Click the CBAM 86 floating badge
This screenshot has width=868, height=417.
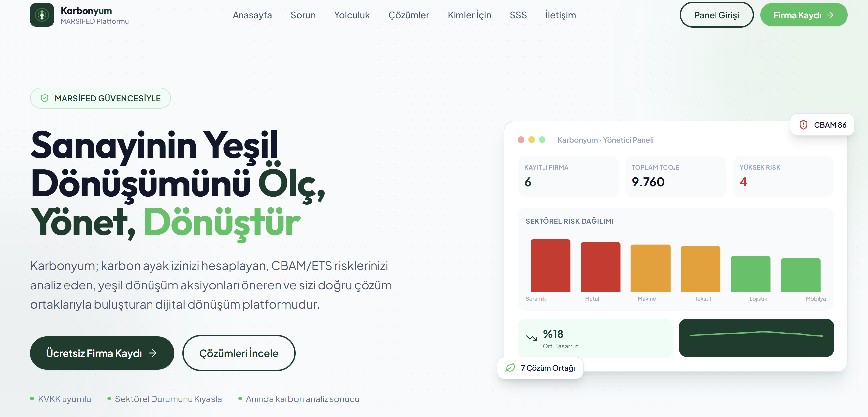pos(822,125)
